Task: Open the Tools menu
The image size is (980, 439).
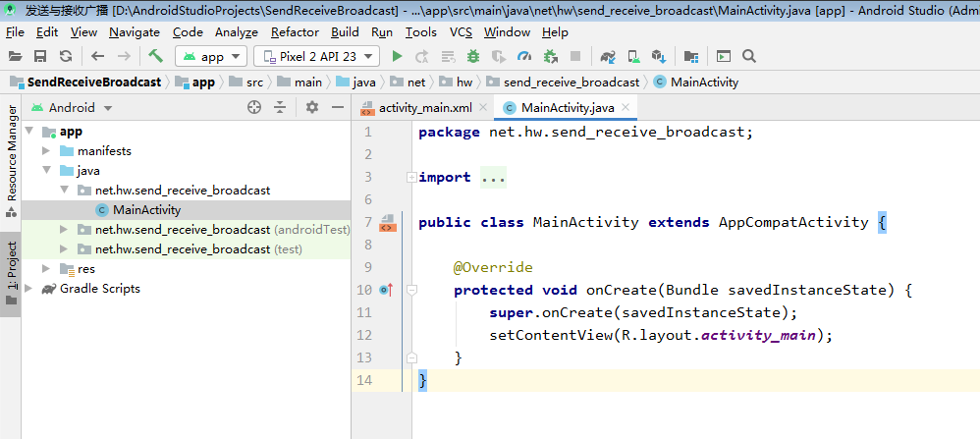Action: click(421, 31)
